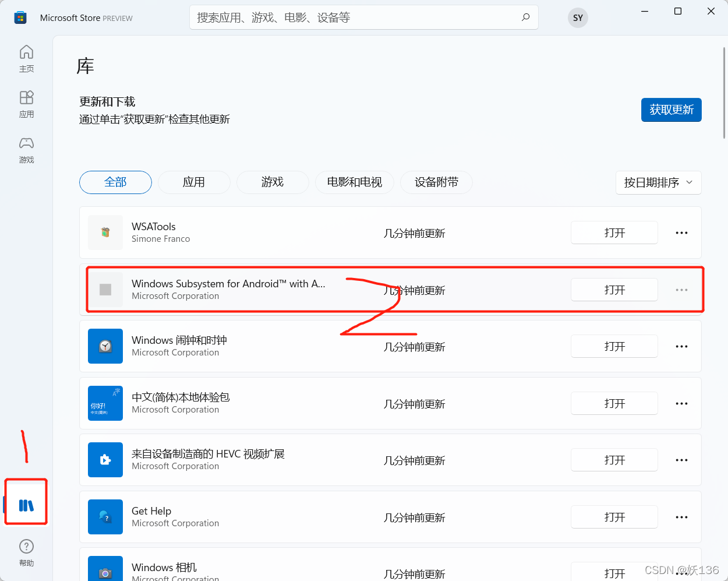
Task: Select the 设备附带 filter tab
Action: tap(437, 182)
